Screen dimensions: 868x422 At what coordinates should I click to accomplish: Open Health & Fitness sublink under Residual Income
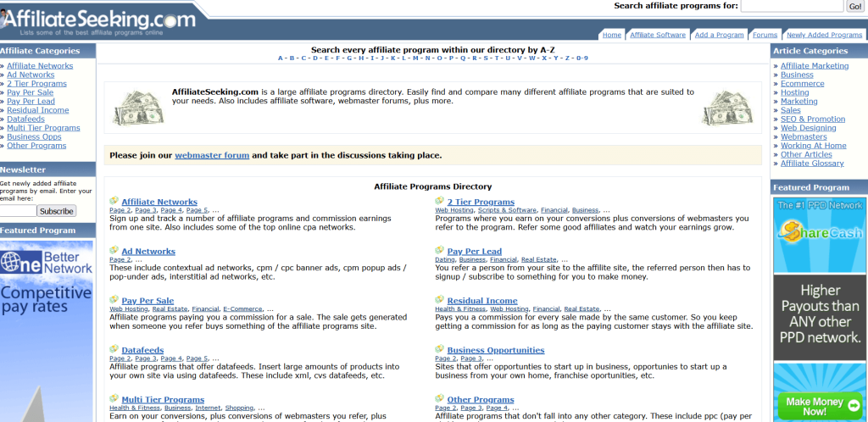[460, 309]
